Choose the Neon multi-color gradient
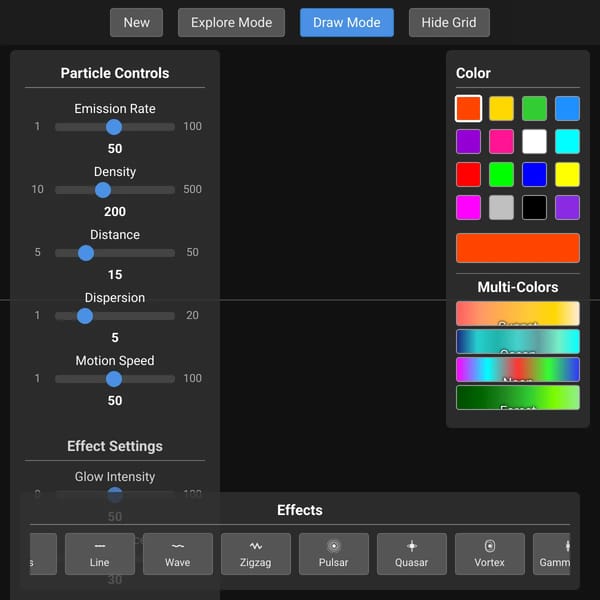600x600 pixels. (x=518, y=370)
